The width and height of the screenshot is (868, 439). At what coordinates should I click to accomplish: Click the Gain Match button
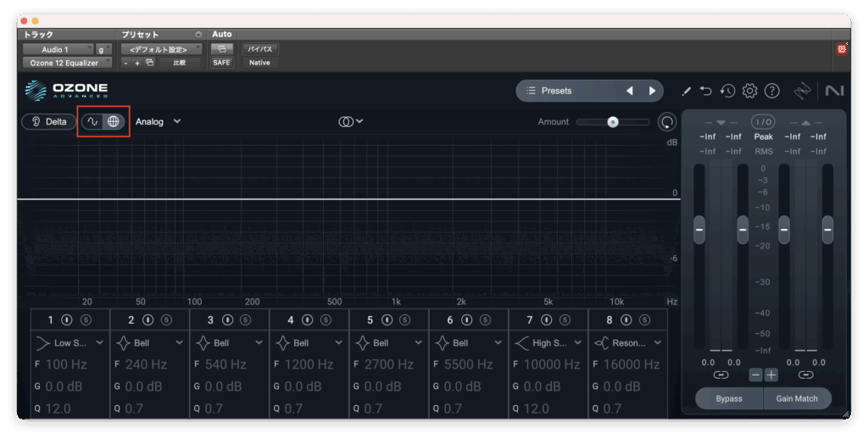click(797, 398)
